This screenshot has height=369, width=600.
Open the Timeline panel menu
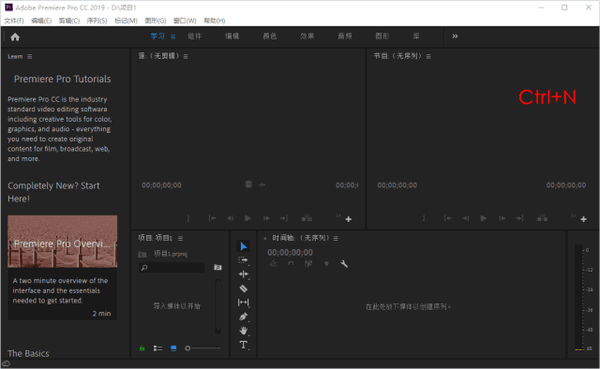[336, 238]
